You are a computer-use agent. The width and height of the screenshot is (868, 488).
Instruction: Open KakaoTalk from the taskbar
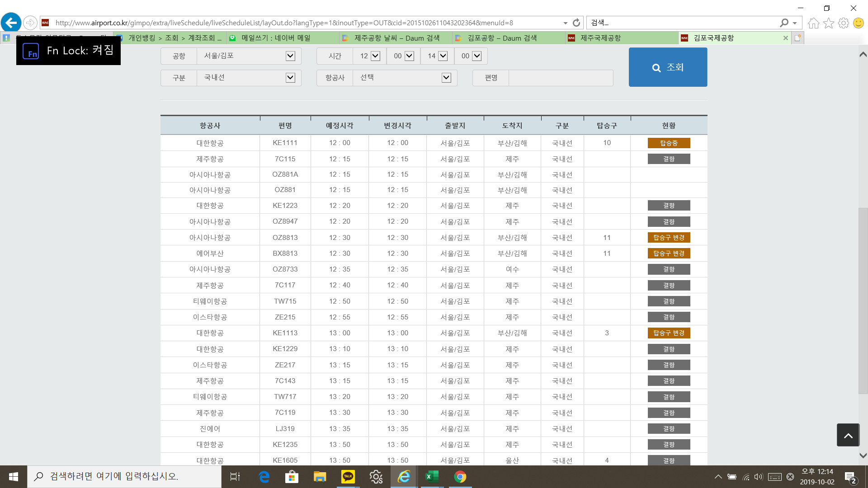[x=348, y=477]
